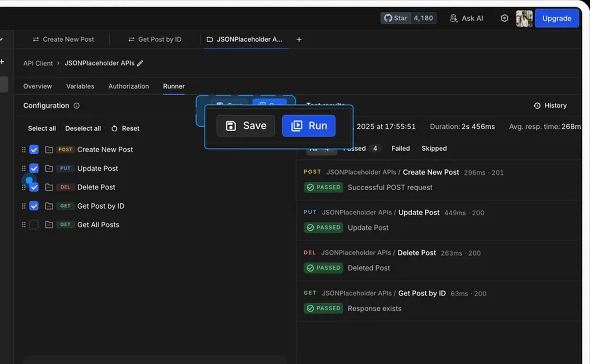Click the GitHub Star button
Screen dimensions: 590x364
point(395,18)
